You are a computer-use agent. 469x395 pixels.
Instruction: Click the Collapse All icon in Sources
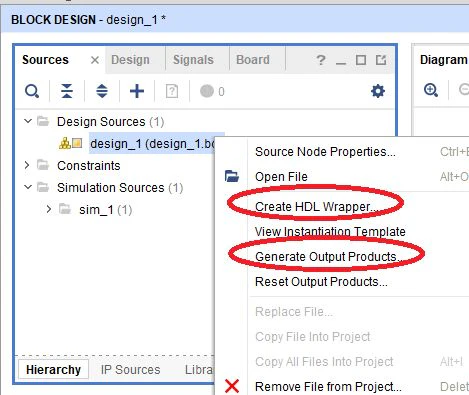tap(67, 91)
